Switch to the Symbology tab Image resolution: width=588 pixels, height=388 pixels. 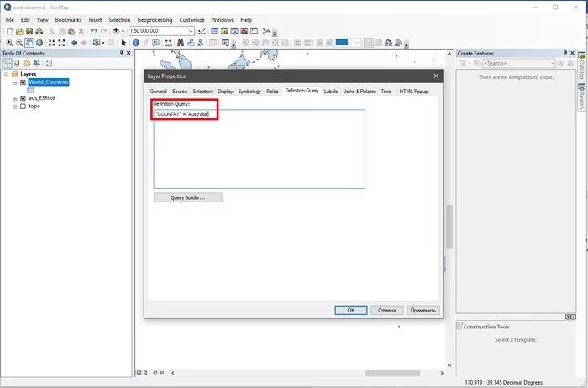[249, 91]
